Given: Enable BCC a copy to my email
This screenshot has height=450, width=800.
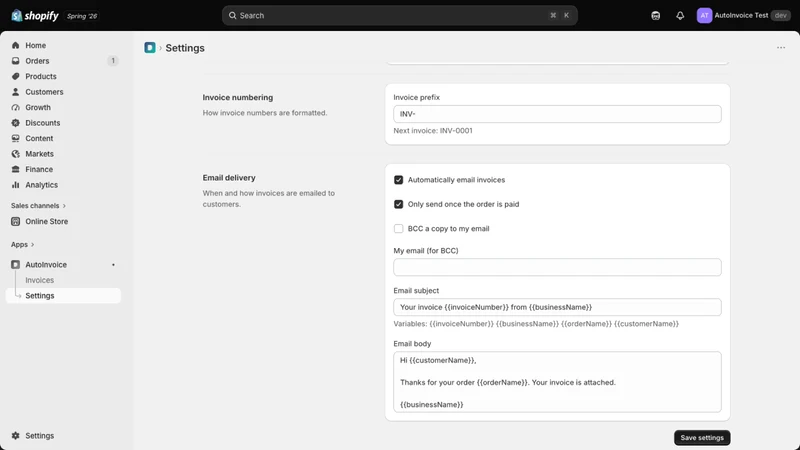Looking at the screenshot, I should click(398, 229).
